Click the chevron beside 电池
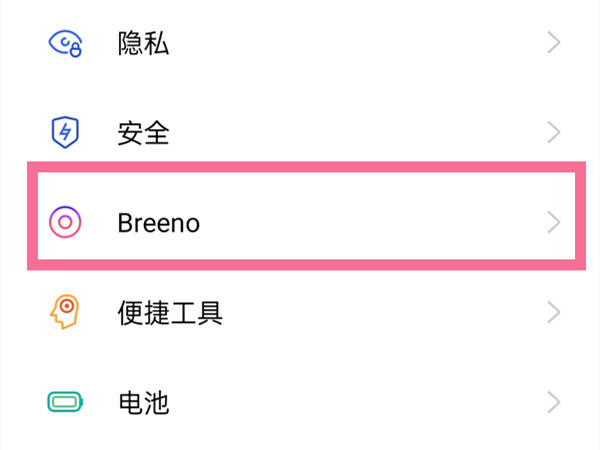 coord(555,403)
